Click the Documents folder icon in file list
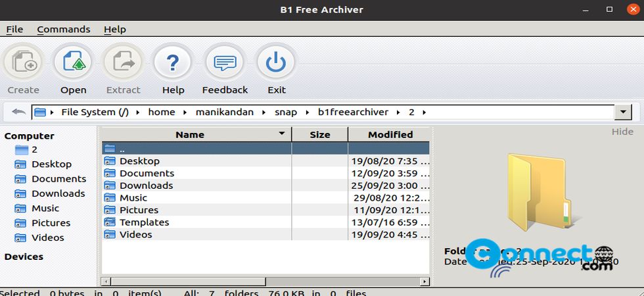 [110, 173]
